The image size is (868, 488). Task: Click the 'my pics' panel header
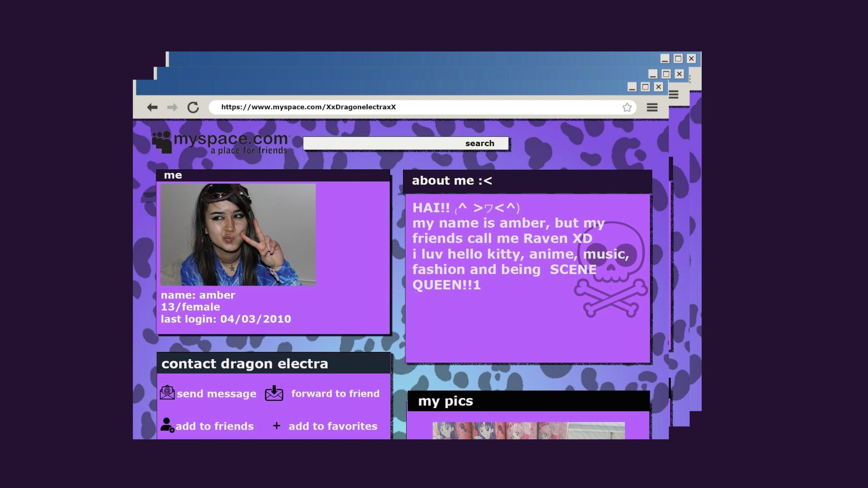tap(528, 401)
